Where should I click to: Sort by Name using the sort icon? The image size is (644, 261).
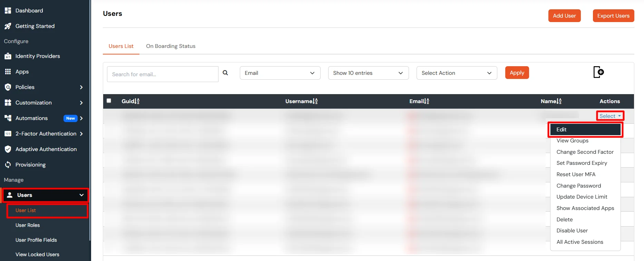coord(560,101)
